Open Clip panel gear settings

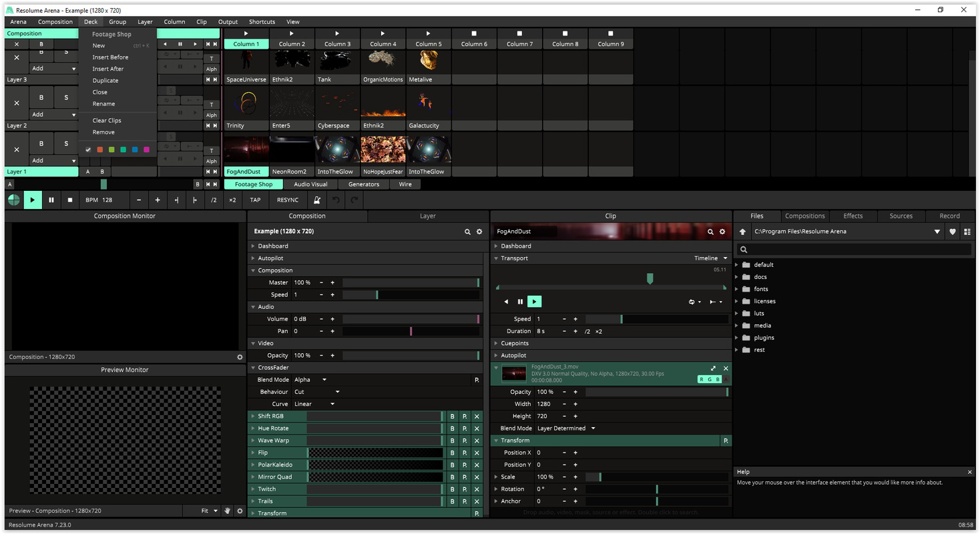722,232
